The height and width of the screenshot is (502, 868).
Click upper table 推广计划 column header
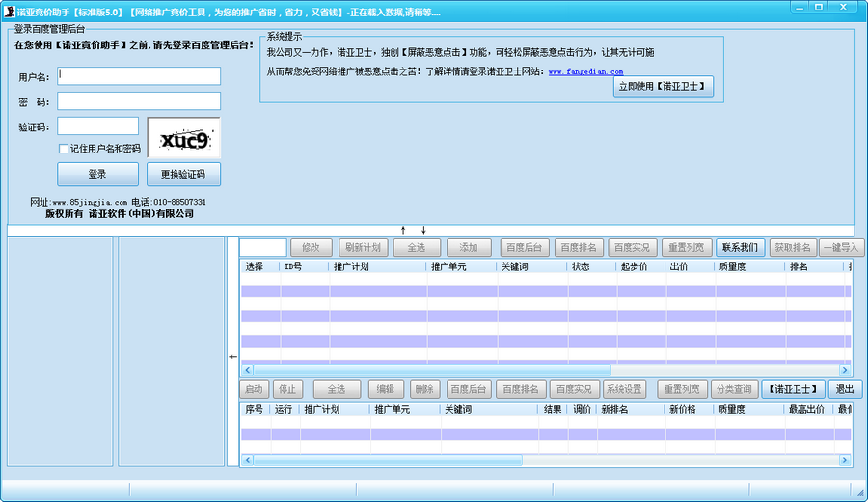click(378, 266)
